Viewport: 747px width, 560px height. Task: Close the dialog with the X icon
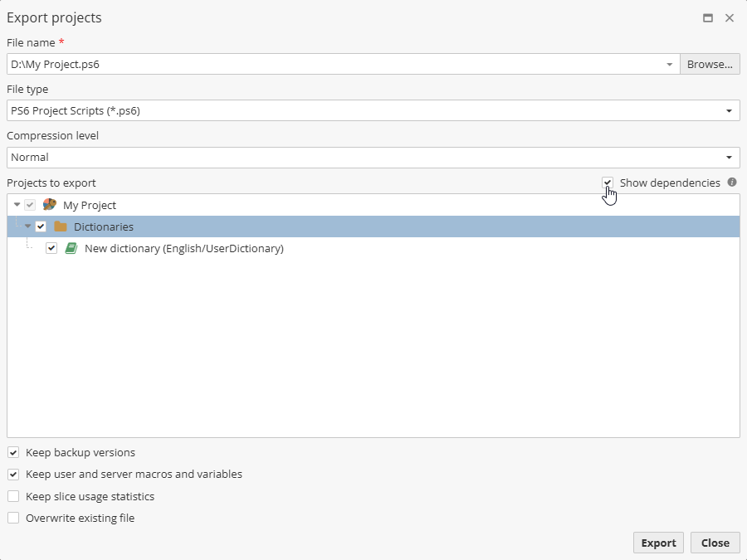(x=730, y=17)
